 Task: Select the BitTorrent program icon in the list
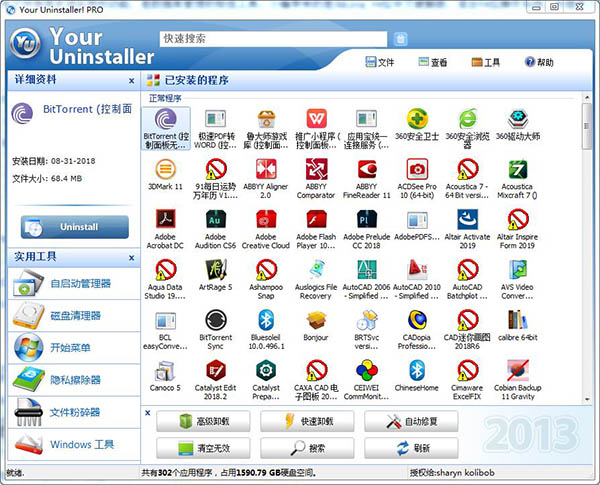166,119
